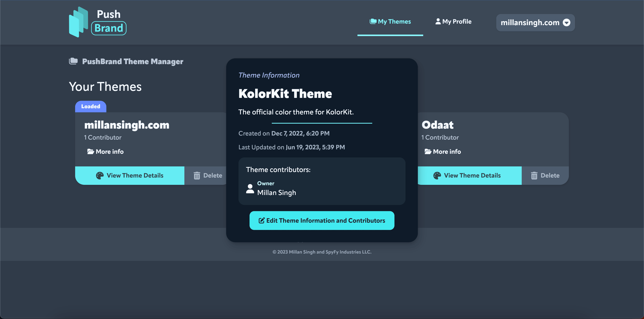644x319 pixels.
Task: Open the My Themes tab
Action: coord(390,21)
